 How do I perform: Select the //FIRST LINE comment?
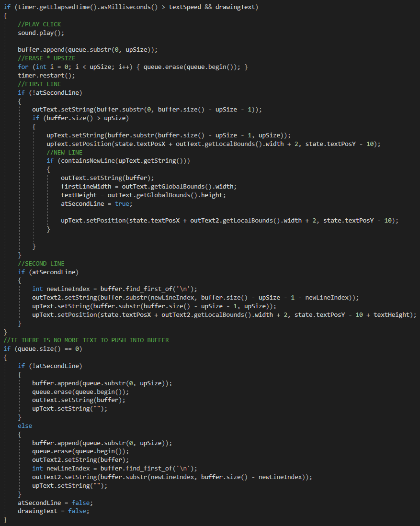(x=39, y=84)
